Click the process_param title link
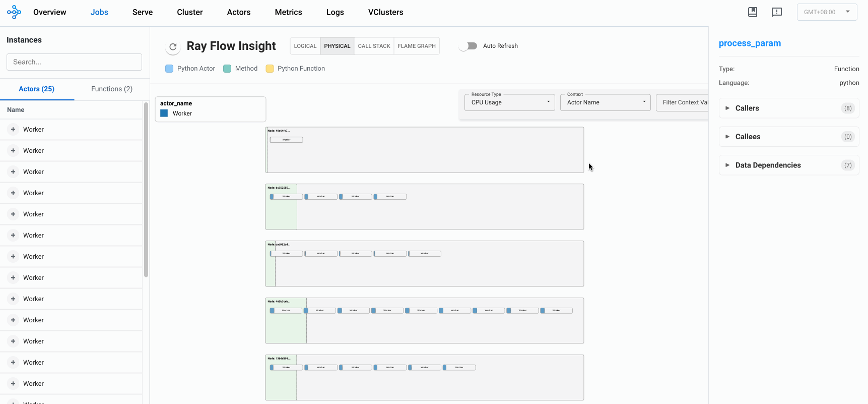Screen dimensions: 868x404 coord(750,43)
